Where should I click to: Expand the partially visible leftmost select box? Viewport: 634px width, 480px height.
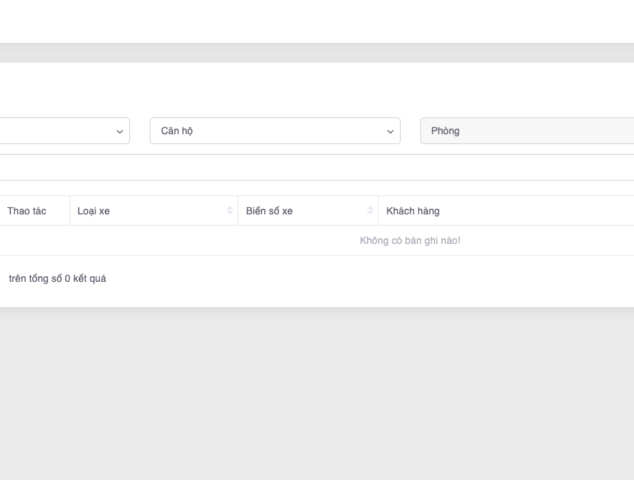pos(60,131)
